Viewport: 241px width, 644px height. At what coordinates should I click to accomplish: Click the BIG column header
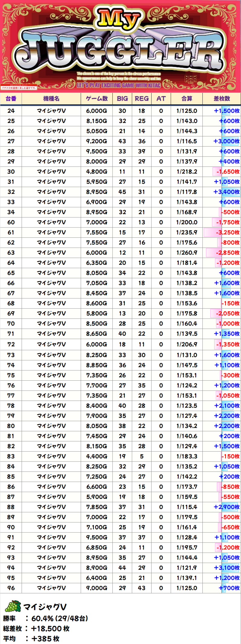[x=122, y=99]
